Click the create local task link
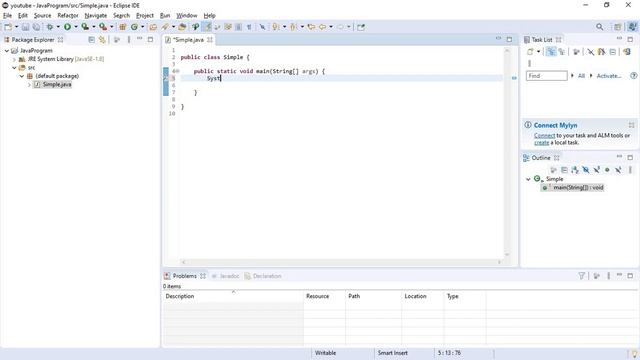This screenshot has height=360, width=640. pyautogui.click(x=542, y=142)
